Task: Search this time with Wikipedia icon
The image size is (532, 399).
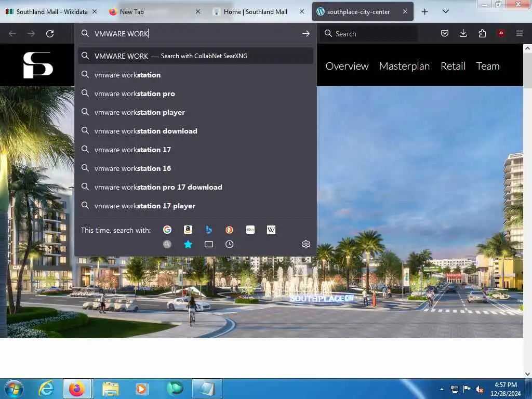Action: coord(271,230)
